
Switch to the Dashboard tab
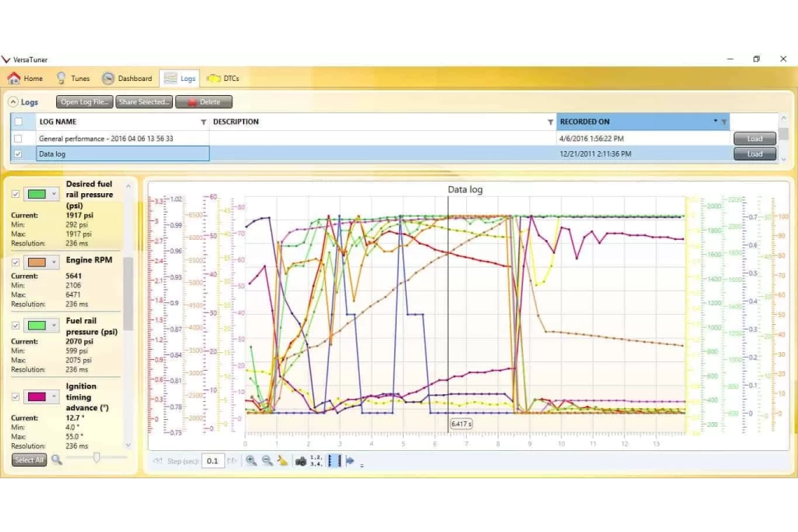coord(127,79)
